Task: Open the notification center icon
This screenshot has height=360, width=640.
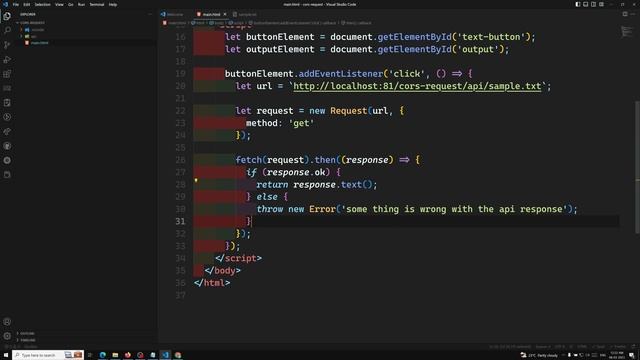Action: pos(632,355)
